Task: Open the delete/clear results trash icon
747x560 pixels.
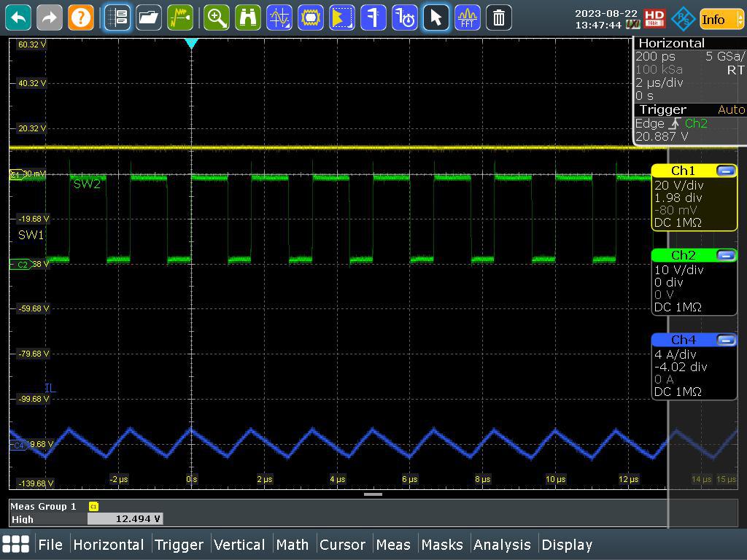Action: (x=498, y=17)
